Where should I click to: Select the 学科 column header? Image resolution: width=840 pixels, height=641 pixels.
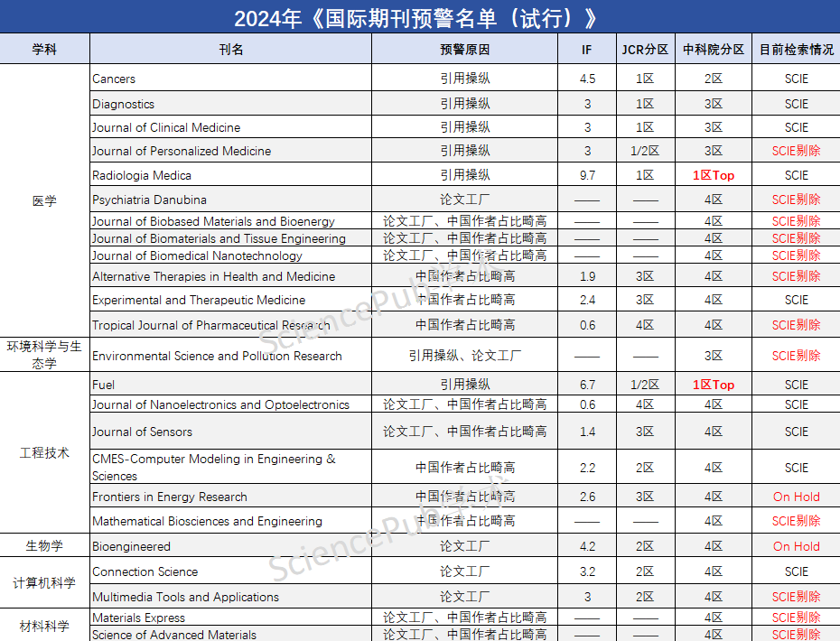click(x=44, y=50)
